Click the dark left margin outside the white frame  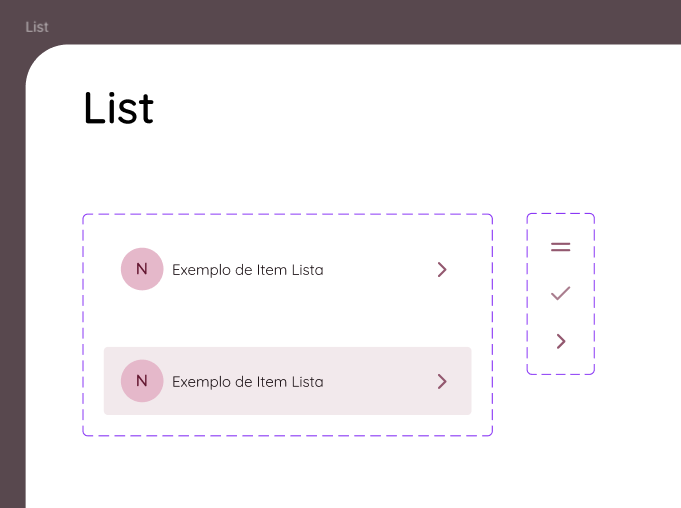coord(12,300)
